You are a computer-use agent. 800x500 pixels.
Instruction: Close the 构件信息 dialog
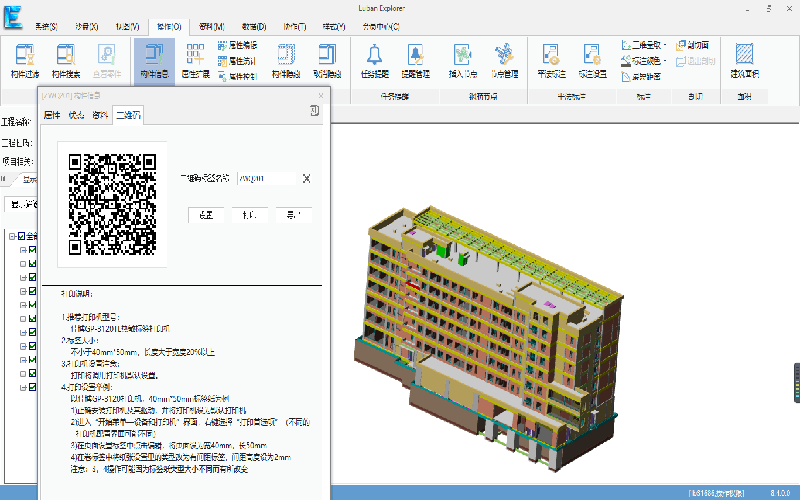click(x=321, y=95)
